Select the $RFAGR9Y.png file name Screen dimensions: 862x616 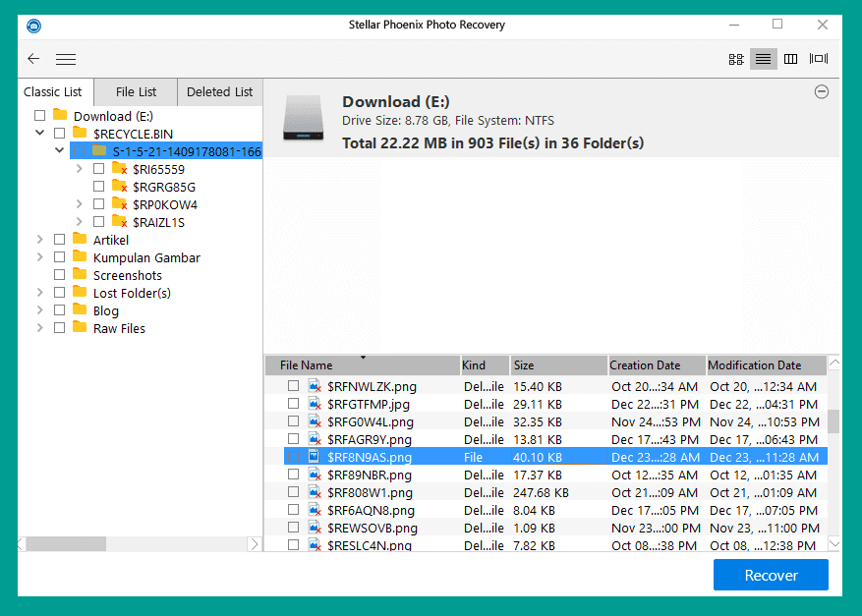coord(370,439)
